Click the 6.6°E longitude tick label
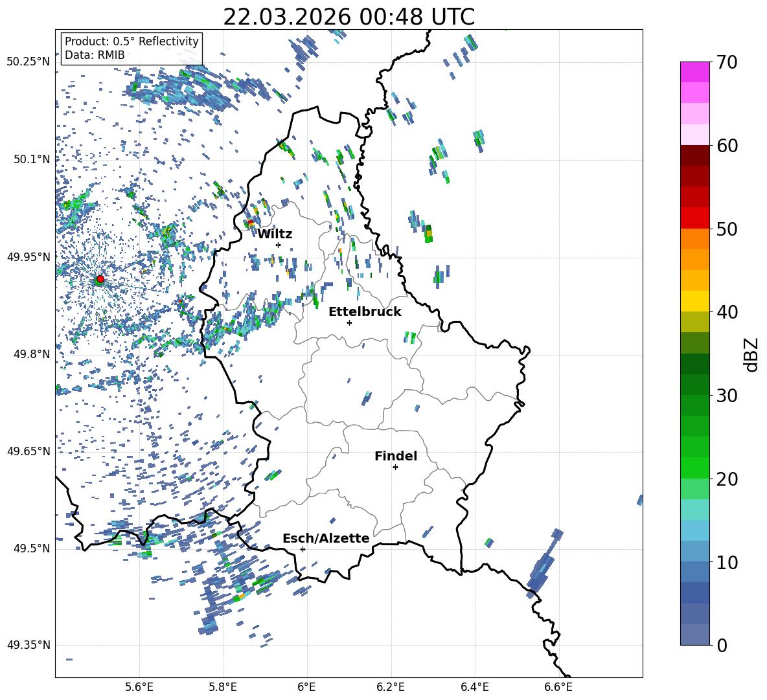767x700 pixels. coord(558,686)
